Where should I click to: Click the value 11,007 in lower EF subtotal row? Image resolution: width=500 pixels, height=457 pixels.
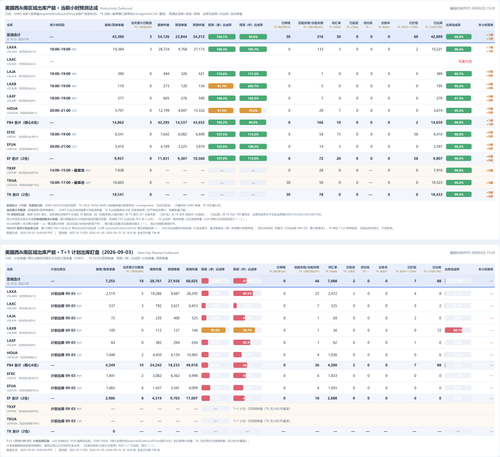(x=192, y=398)
